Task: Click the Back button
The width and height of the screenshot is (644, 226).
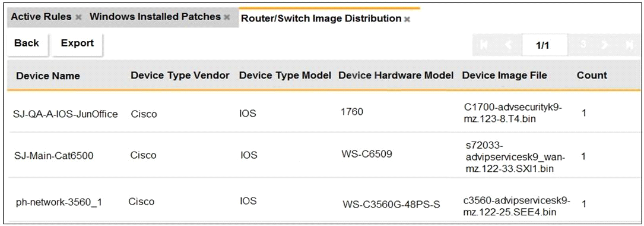Action: click(27, 43)
